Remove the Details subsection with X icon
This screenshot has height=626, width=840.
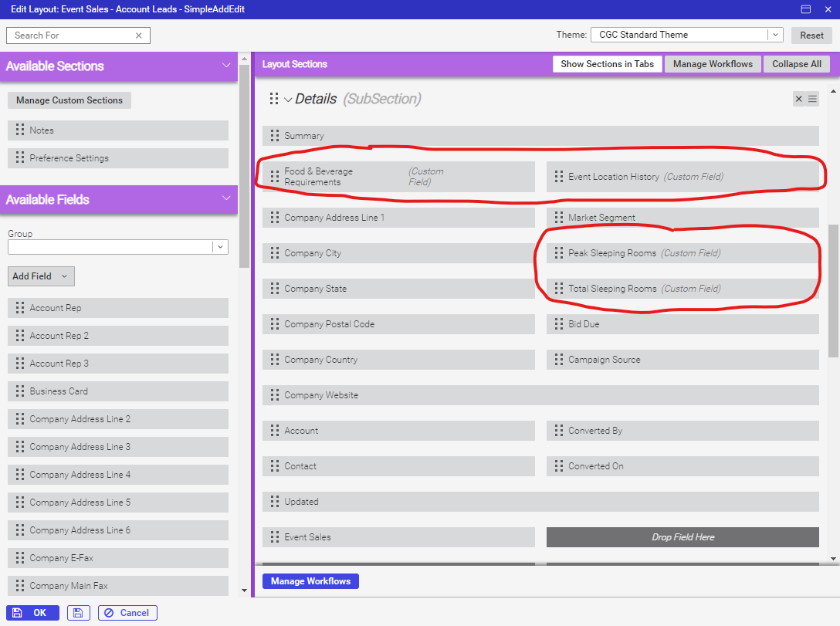click(799, 99)
